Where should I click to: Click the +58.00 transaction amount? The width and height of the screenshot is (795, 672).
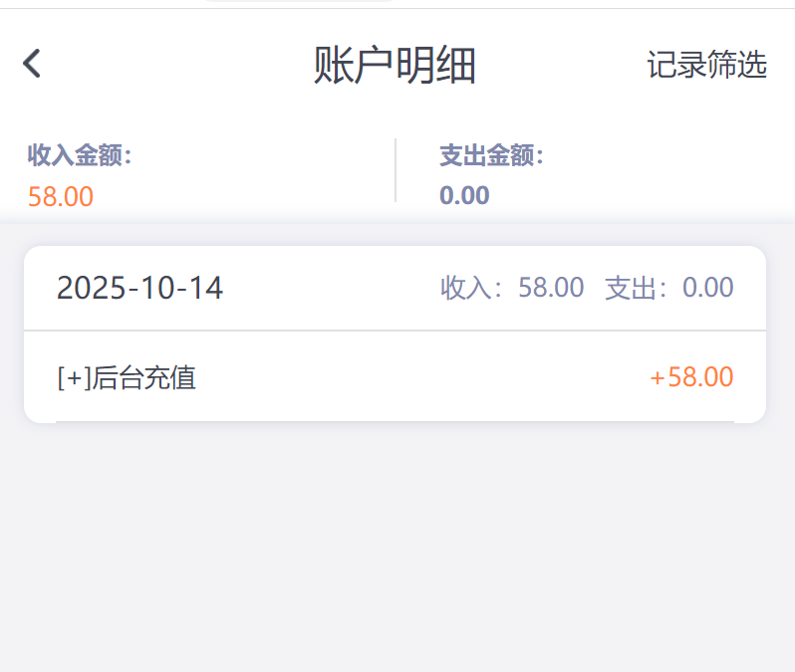[691, 377]
